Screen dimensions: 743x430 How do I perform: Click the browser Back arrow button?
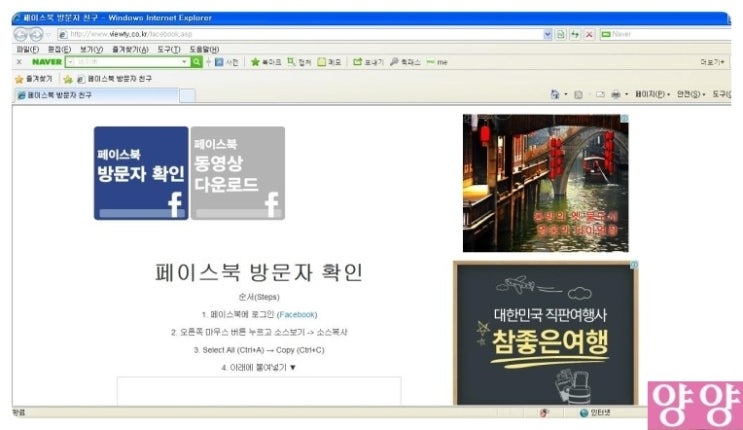pos(21,34)
